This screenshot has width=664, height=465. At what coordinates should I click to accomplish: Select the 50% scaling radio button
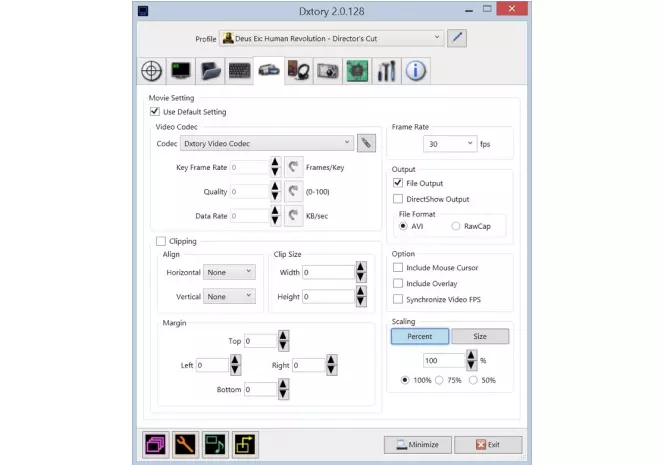click(x=473, y=380)
